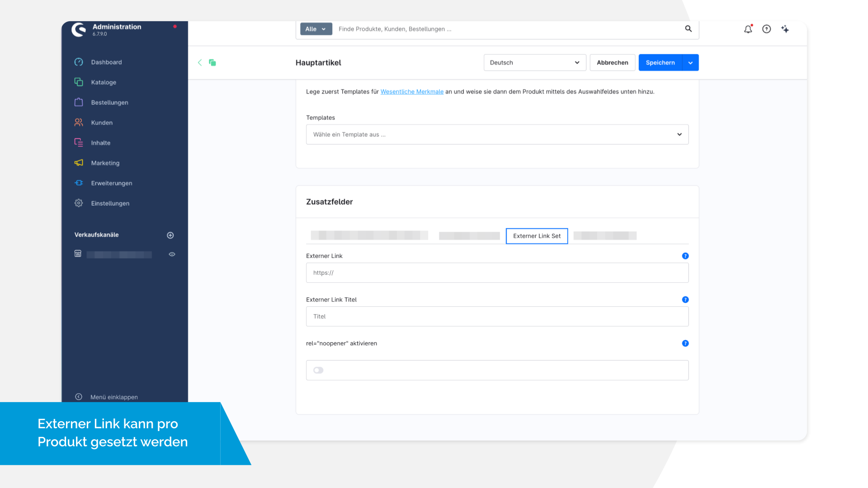
Task: Click the search magnifier icon
Action: point(688,28)
